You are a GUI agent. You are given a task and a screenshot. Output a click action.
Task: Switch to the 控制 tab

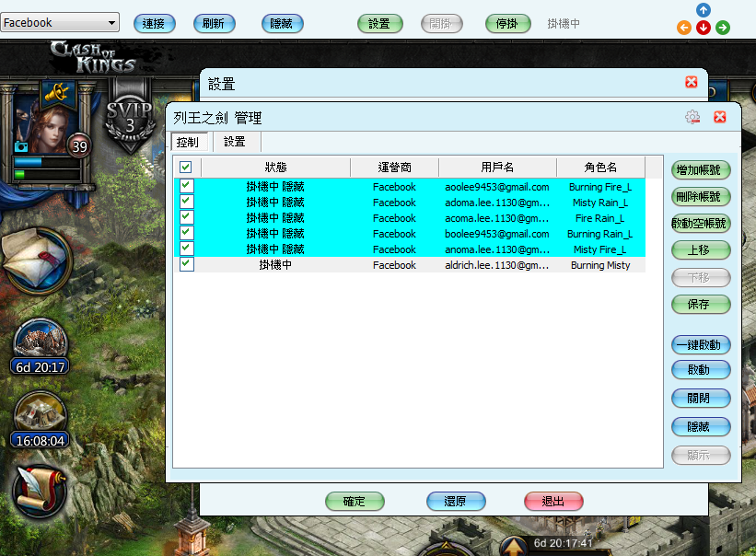189,142
